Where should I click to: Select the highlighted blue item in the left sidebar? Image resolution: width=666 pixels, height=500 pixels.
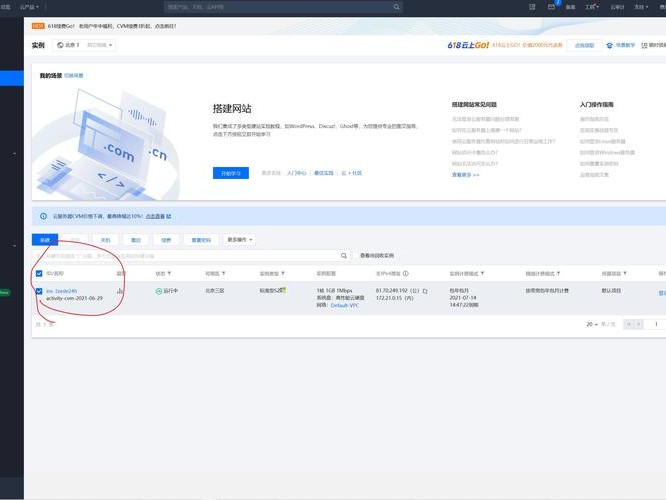pos(12,78)
